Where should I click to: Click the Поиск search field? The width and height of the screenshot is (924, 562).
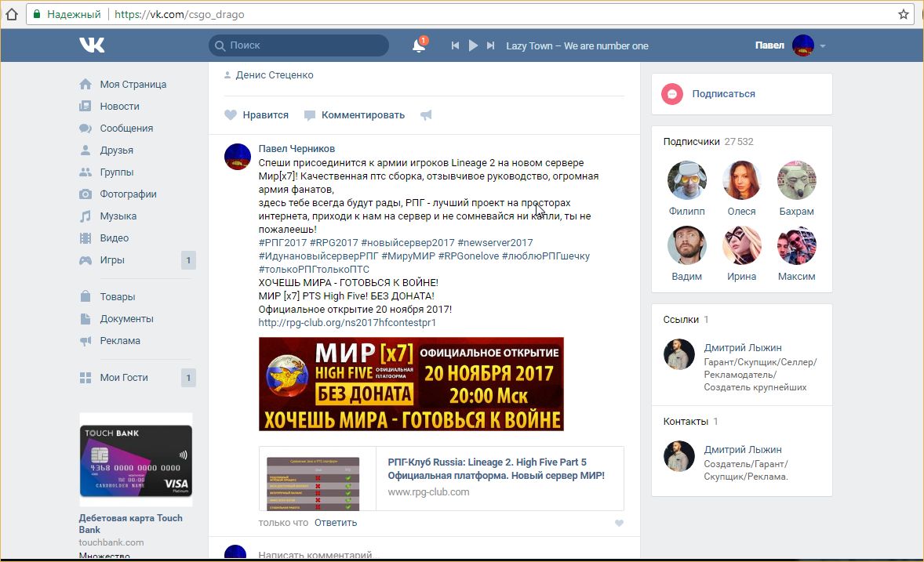306,45
